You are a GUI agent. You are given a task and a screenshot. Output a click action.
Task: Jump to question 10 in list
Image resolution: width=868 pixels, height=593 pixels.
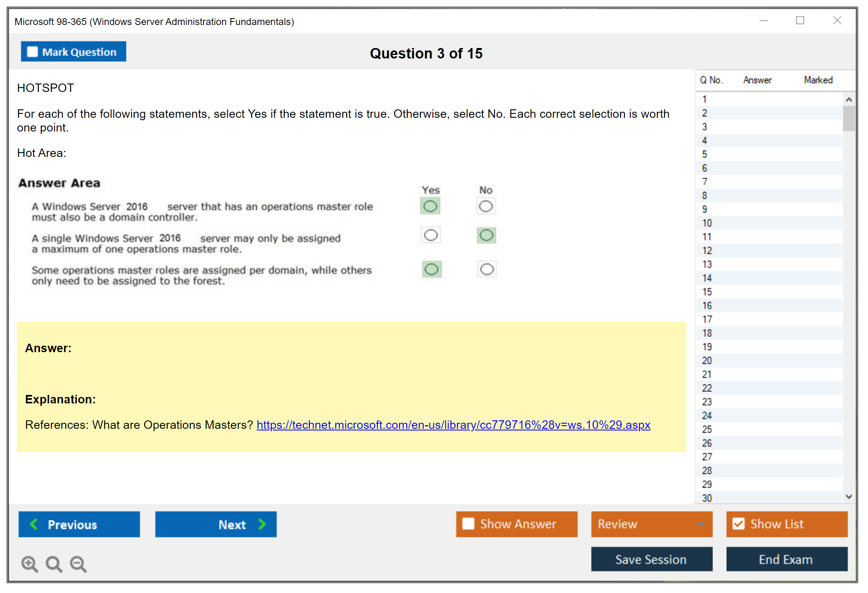pos(707,223)
